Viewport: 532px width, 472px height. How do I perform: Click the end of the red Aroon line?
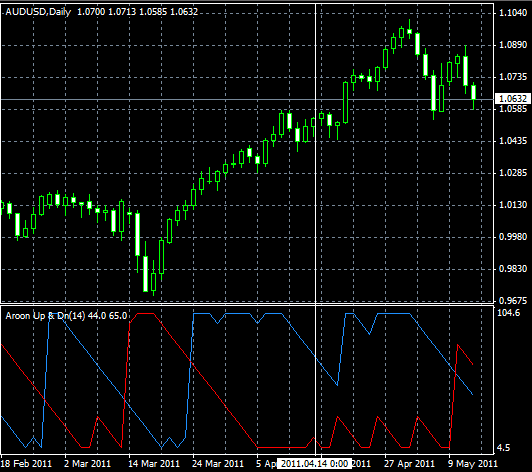(473, 364)
